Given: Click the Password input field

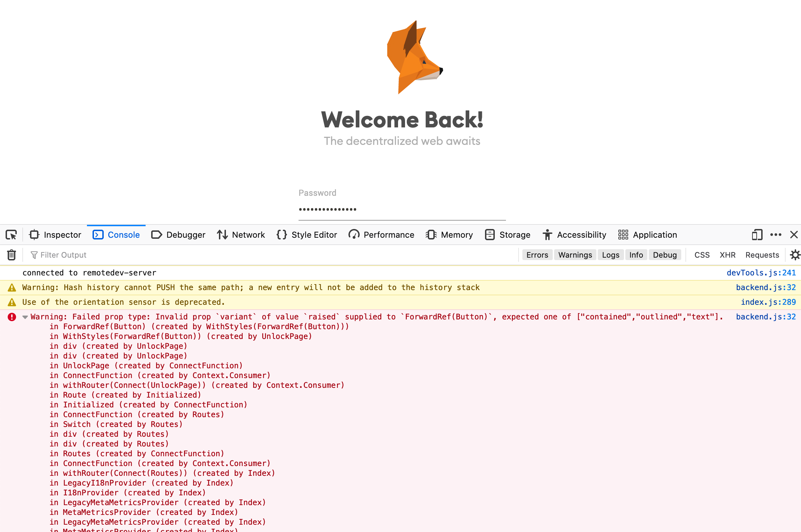Looking at the screenshot, I should pyautogui.click(x=402, y=210).
